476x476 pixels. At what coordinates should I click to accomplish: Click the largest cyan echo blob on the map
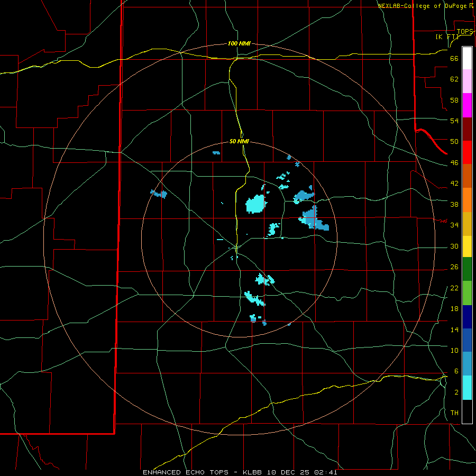pos(255,204)
